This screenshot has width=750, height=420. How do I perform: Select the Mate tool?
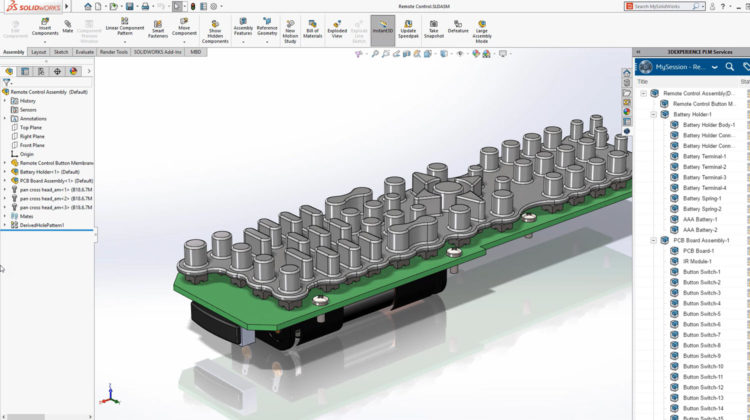tap(68, 26)
